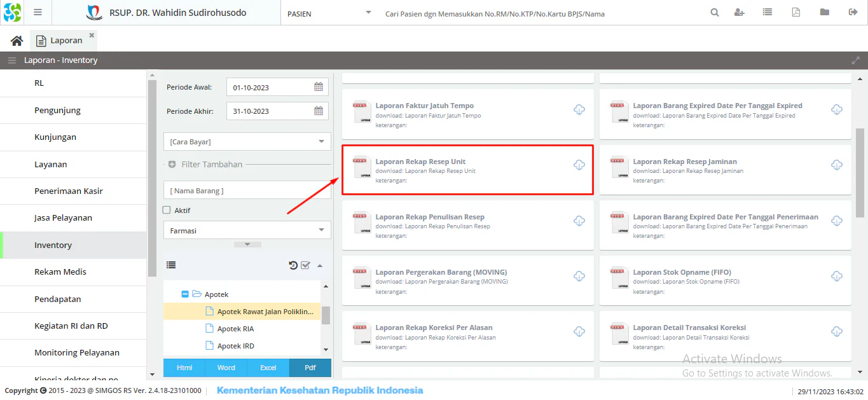Select Monitoring Pelayanan menu item
The height and width of the screenshot is (400, 868).
pyautogui.click(x=73, y=352)
